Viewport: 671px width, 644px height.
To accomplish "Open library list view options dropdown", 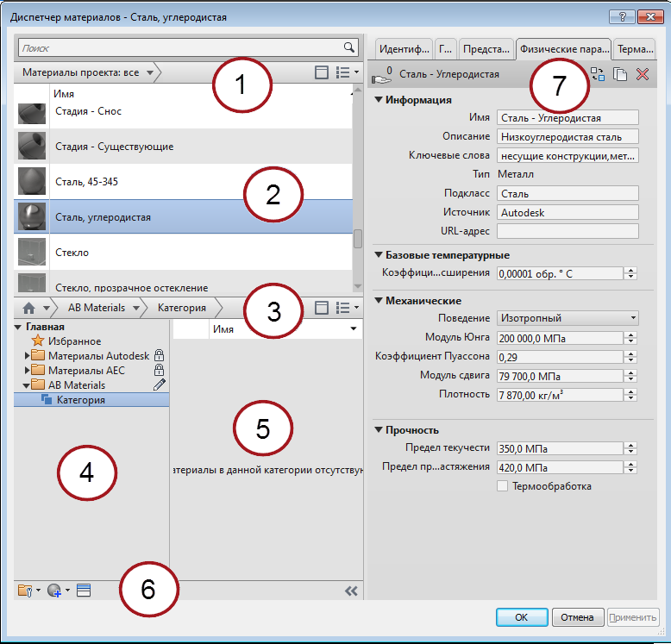I will (347, 308).
